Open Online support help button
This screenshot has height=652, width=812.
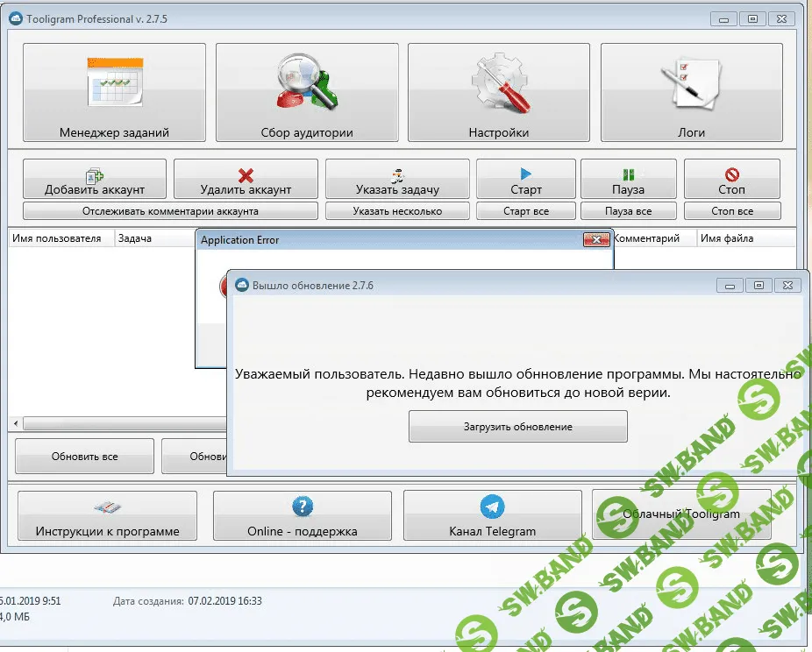click(x=303, y=516)
